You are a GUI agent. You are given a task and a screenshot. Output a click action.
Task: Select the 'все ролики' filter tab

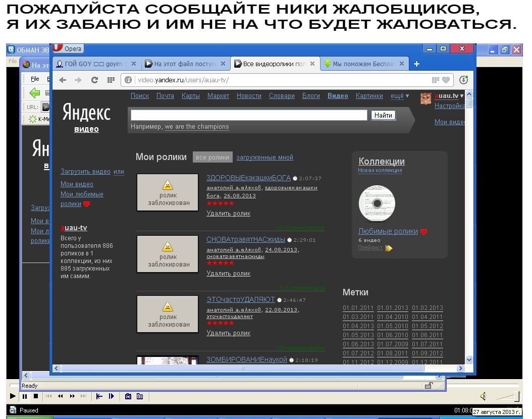click(x=212, y=157)
